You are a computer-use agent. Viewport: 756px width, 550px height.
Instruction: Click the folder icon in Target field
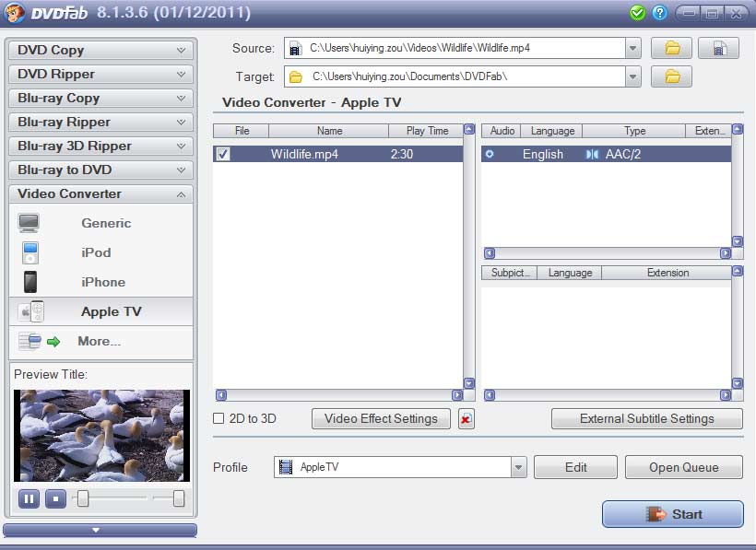[x=296, y=77]
